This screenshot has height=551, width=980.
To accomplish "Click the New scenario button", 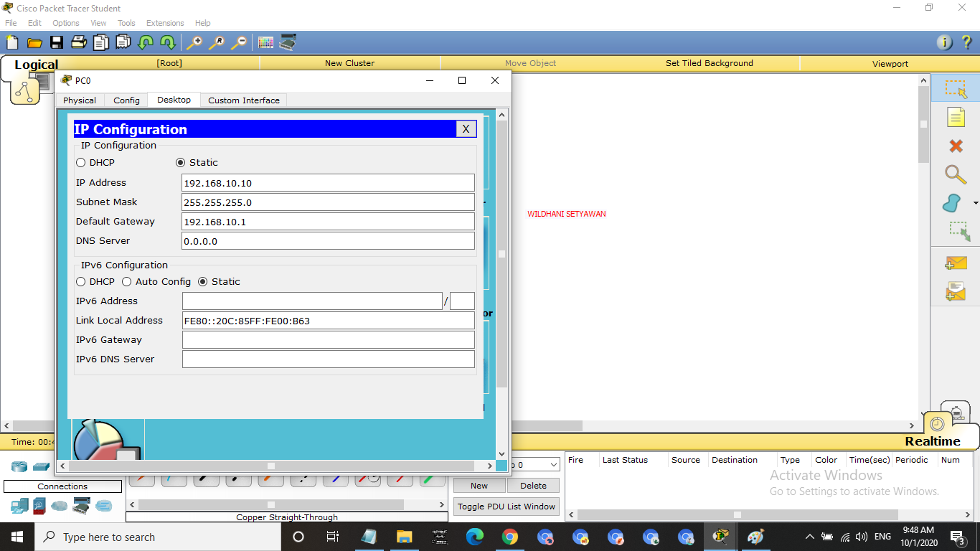I will point(479,486).
